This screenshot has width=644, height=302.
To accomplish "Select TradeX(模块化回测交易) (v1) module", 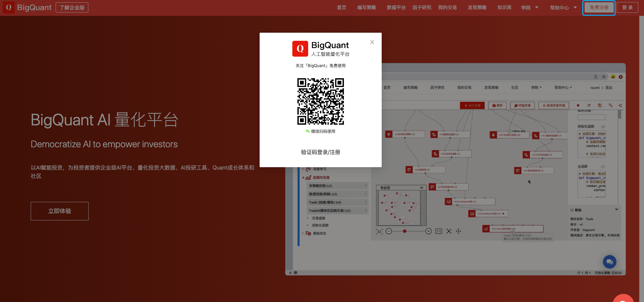I will (x=337, y=211).
